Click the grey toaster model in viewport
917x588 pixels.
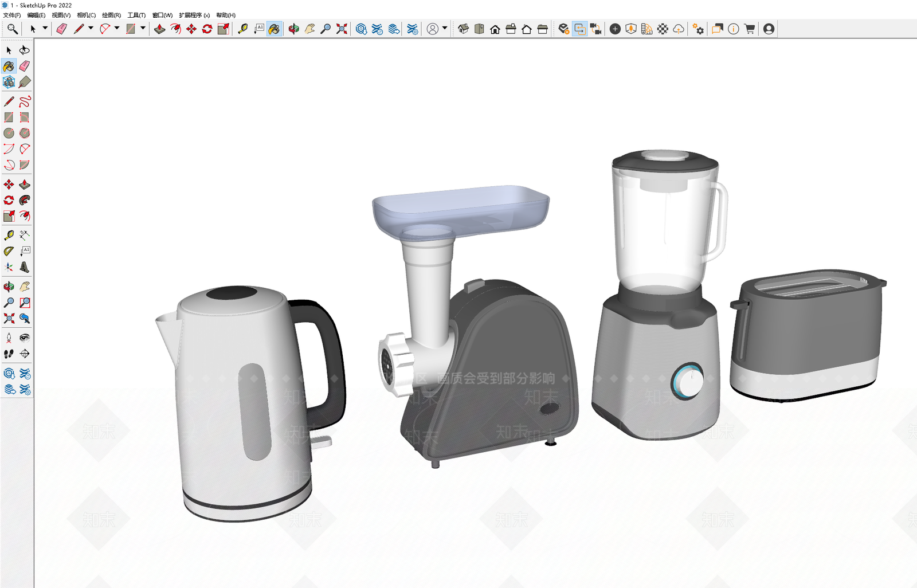(x=808, y=335)
